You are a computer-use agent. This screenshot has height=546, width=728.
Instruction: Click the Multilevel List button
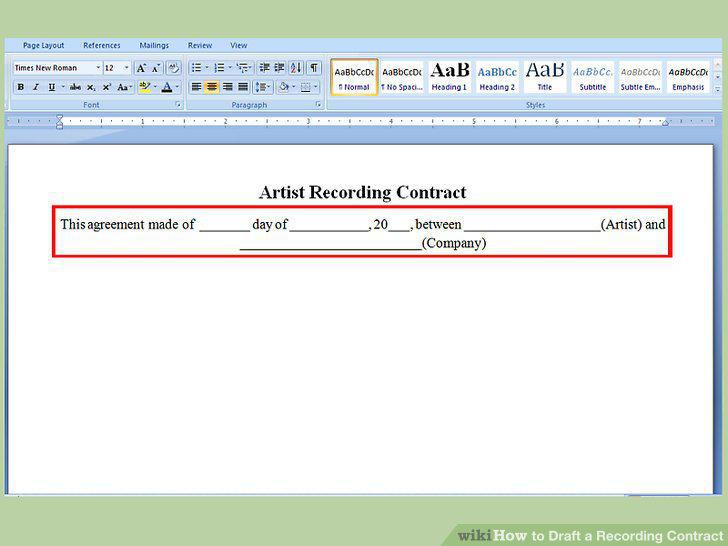[244, 68]
